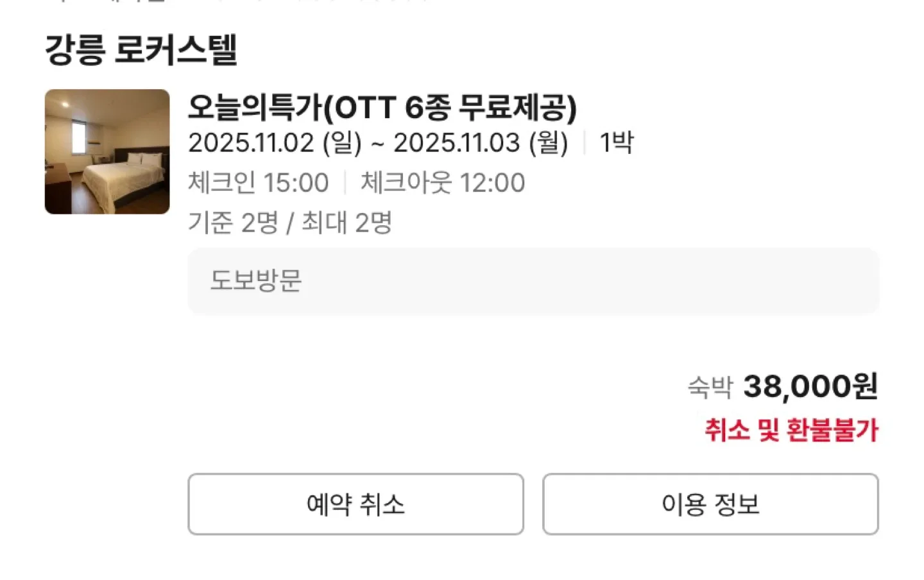This screenshot has height=580, width=924.
Task: Click the 최대 2명 occupancy text
Action: click(346, 223)
